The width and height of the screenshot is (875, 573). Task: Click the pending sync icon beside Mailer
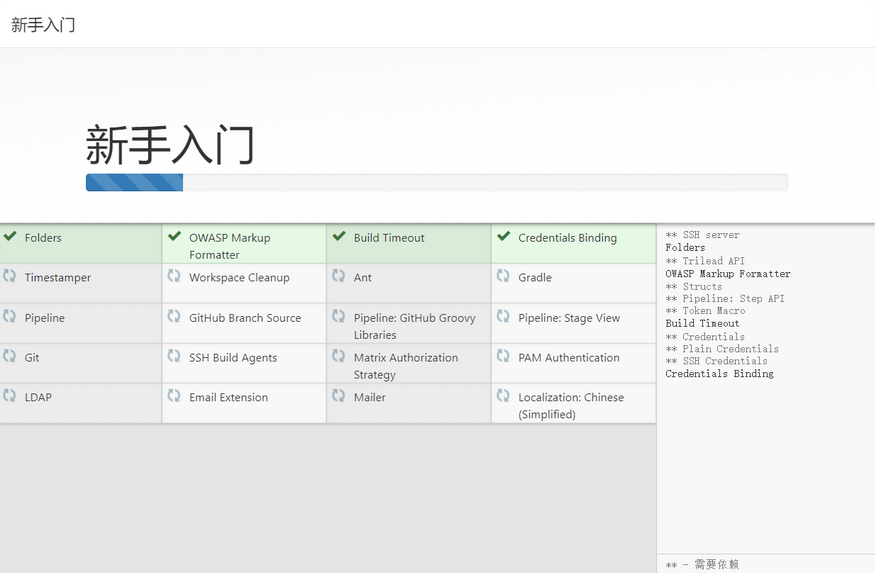coord(339,396)
